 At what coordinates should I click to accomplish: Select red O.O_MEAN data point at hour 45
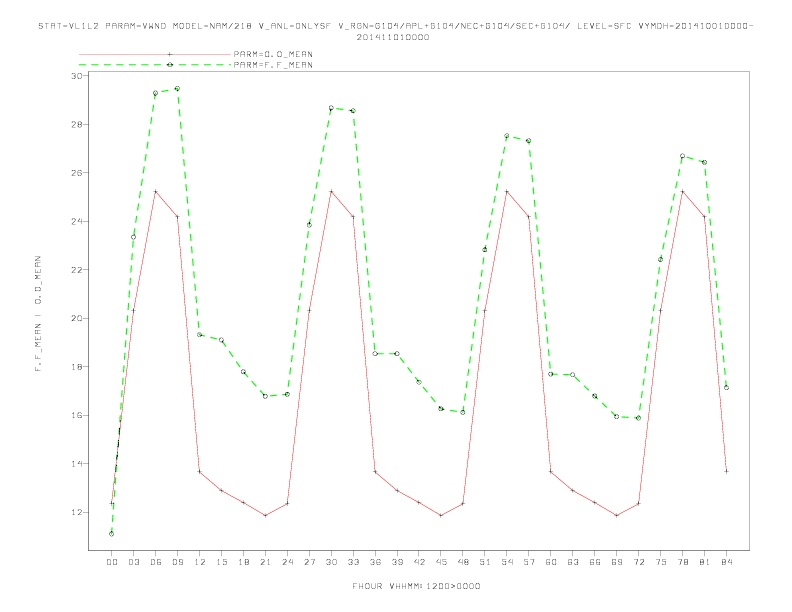[441, 516]
